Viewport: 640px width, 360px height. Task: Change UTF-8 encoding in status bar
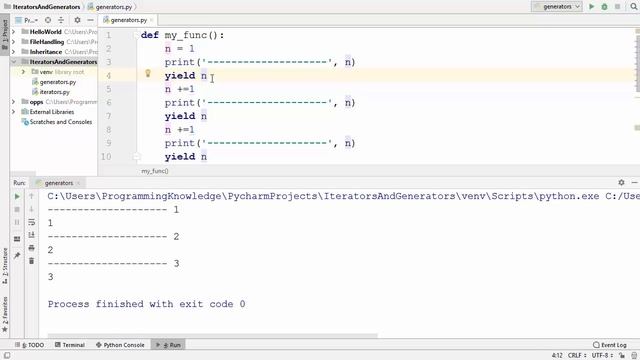[x=602, y=356]
